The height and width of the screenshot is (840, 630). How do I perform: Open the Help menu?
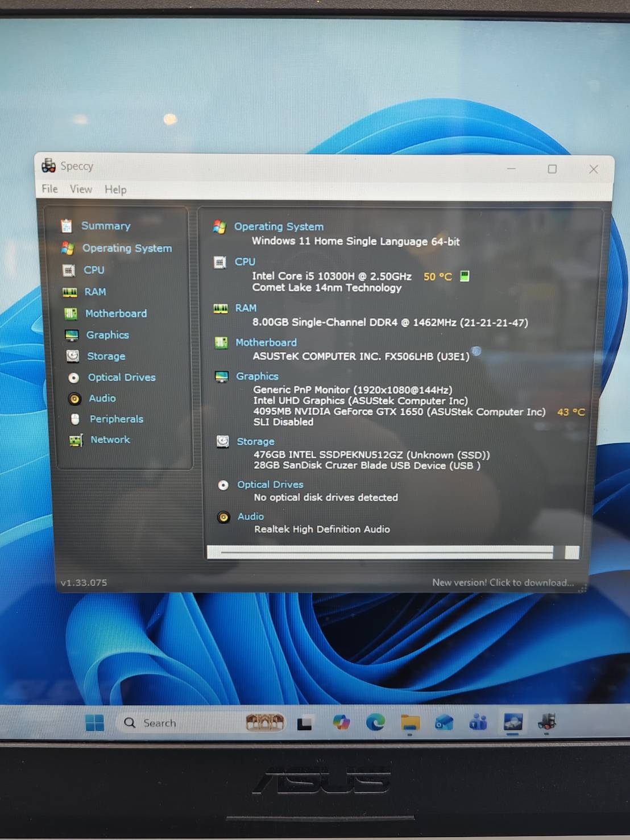tap(115, 190)
